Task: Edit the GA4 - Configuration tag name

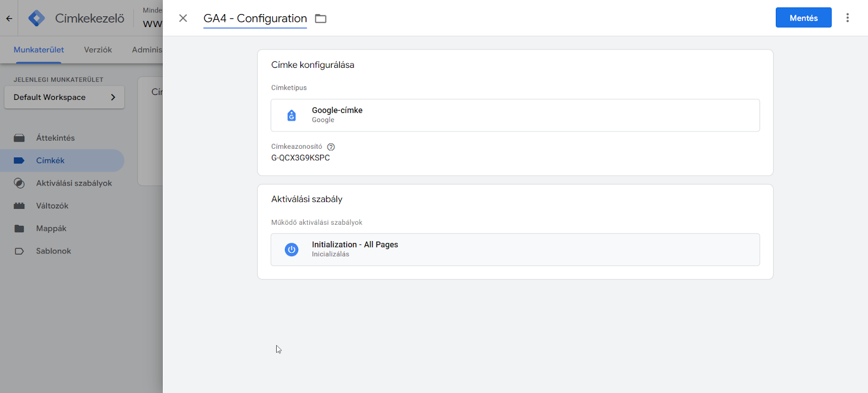Action: pyautogui.click(x=255, y=18)
